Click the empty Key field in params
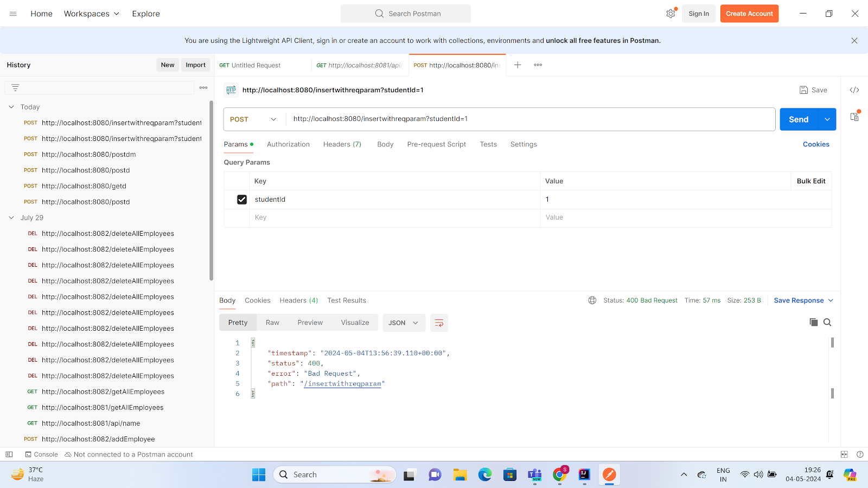 394,217
